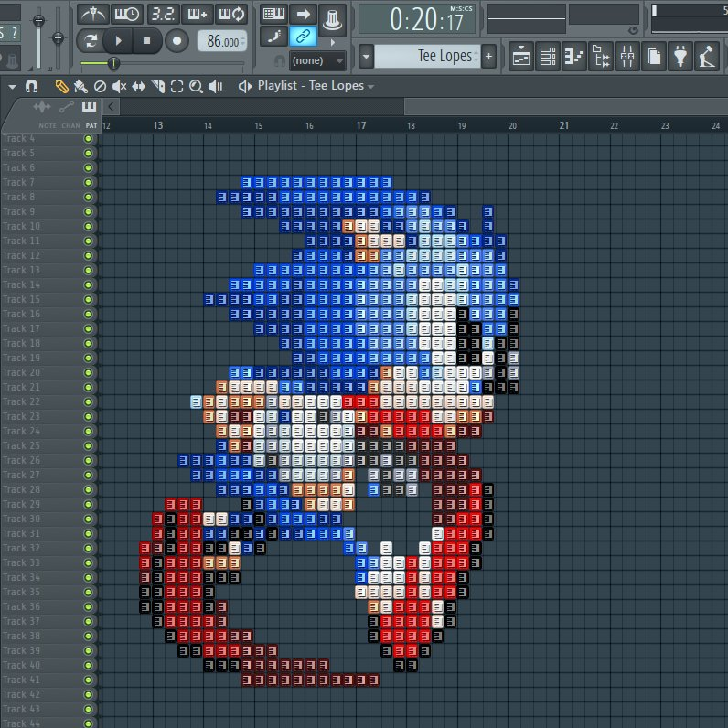Screen dimensions: 728x728
Task: Click the Record button
Action: [x=177, y=41]
